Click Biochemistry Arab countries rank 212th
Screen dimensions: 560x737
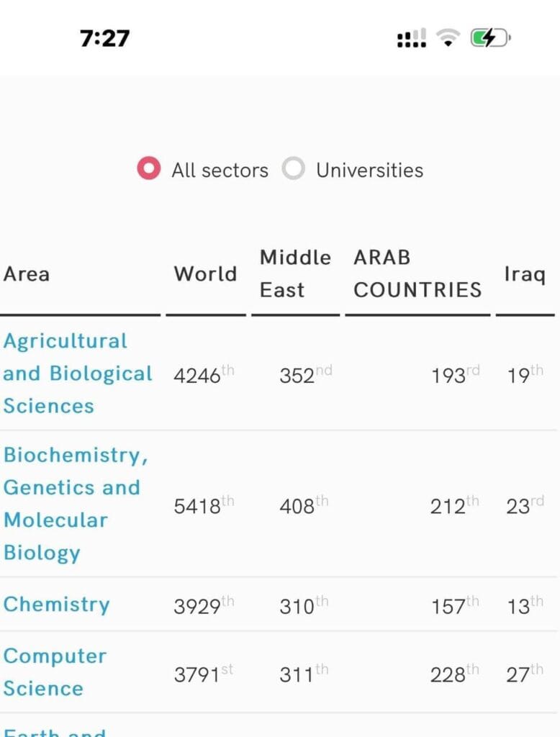(455, 505)
